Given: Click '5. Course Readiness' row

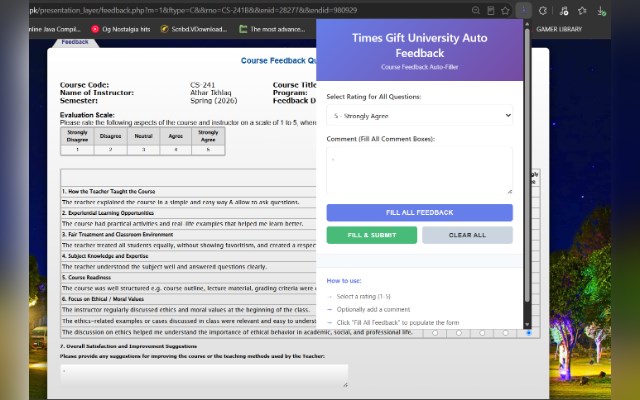Looking at the screenshot, I should (x=188, y=278).
